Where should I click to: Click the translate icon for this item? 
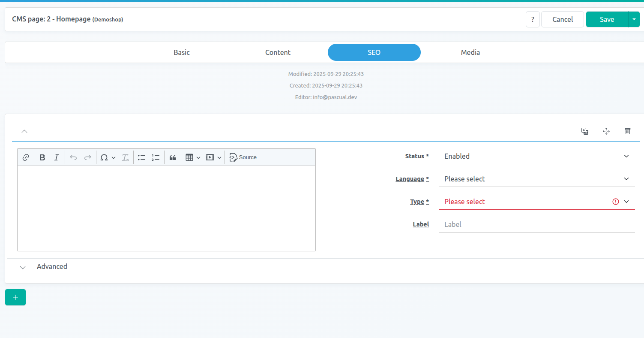click(584, 131)
